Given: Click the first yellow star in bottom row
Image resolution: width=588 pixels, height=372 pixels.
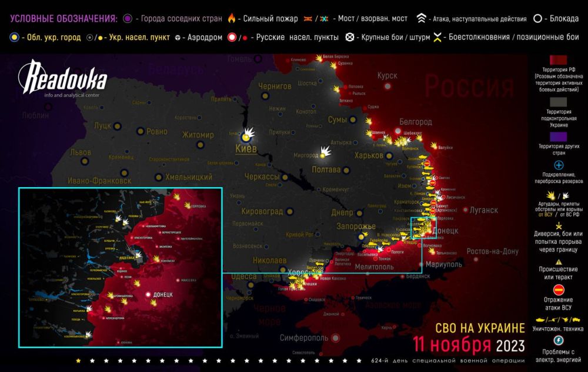Looking at the screenshot, I should 78,361.
